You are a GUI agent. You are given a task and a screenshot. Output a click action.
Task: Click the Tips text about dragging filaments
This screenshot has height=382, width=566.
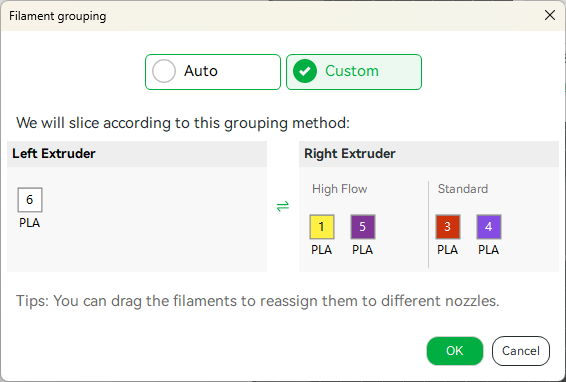[258, 301]
